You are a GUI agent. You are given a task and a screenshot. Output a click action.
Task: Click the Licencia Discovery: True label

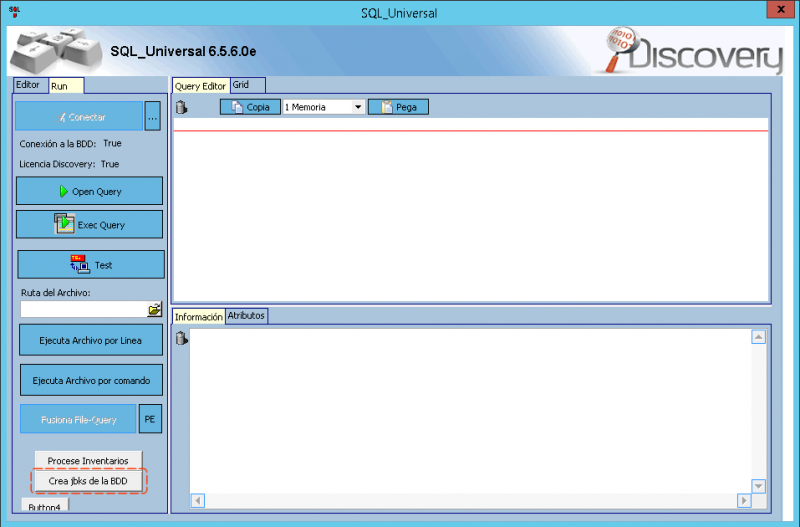(69, 164)
